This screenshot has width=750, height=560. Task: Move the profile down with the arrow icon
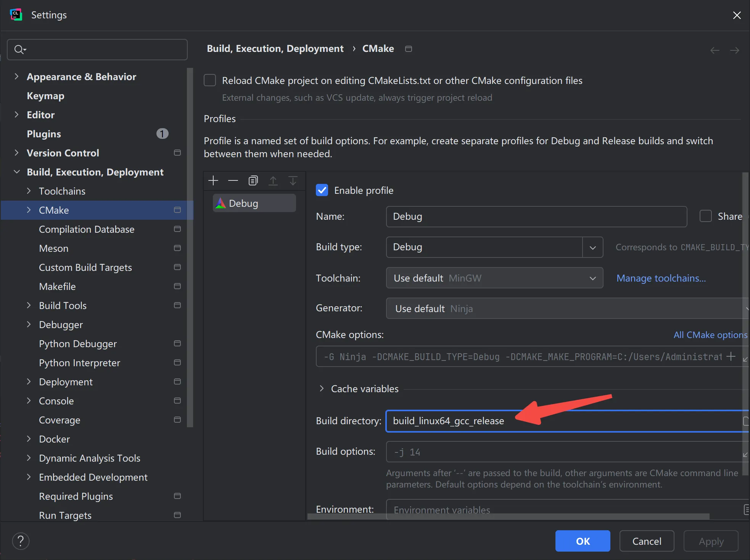pyautogui.click(x=293, y=180)
